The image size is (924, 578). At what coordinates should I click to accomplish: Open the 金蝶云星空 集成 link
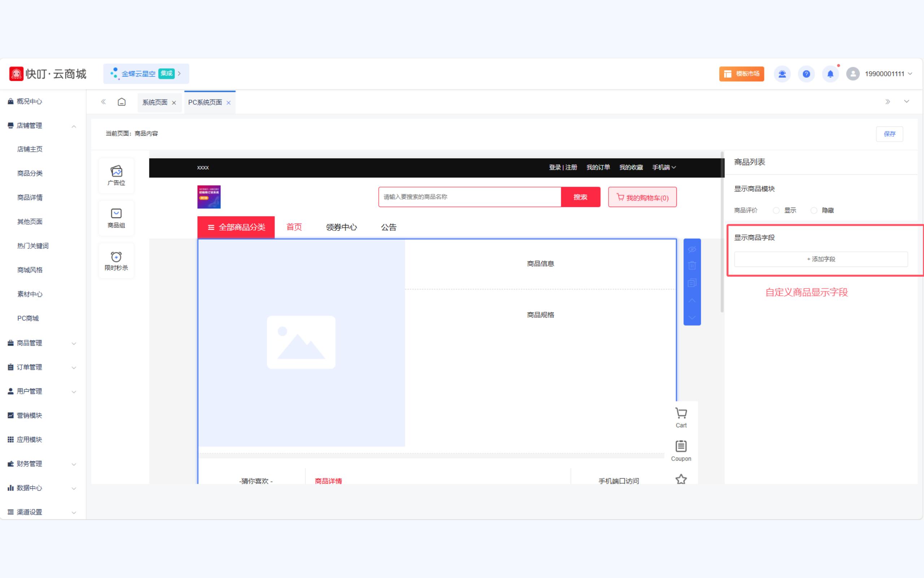pos(146,74)
